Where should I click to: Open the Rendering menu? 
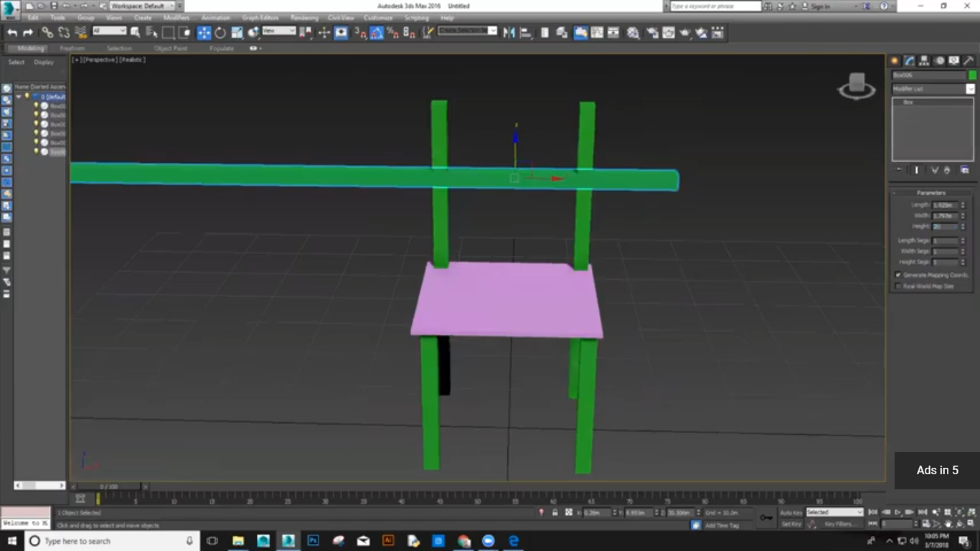tap(304, 17)
